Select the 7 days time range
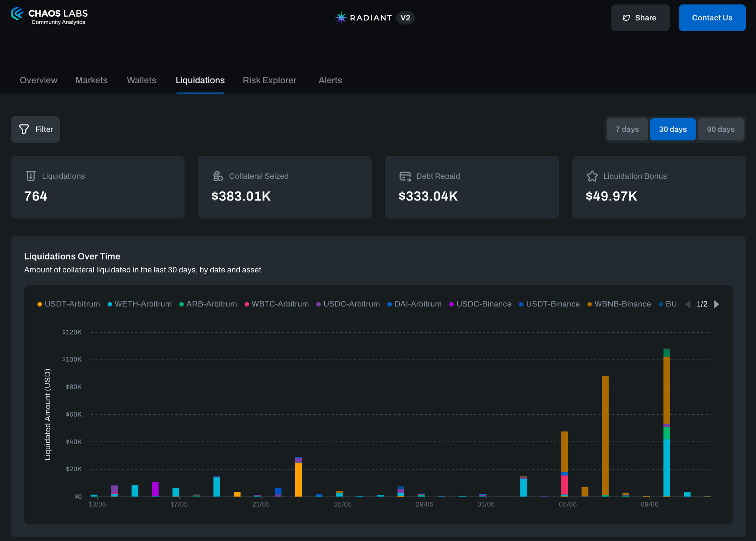Viewport: 756px width, 541px height. click(627, 129)
